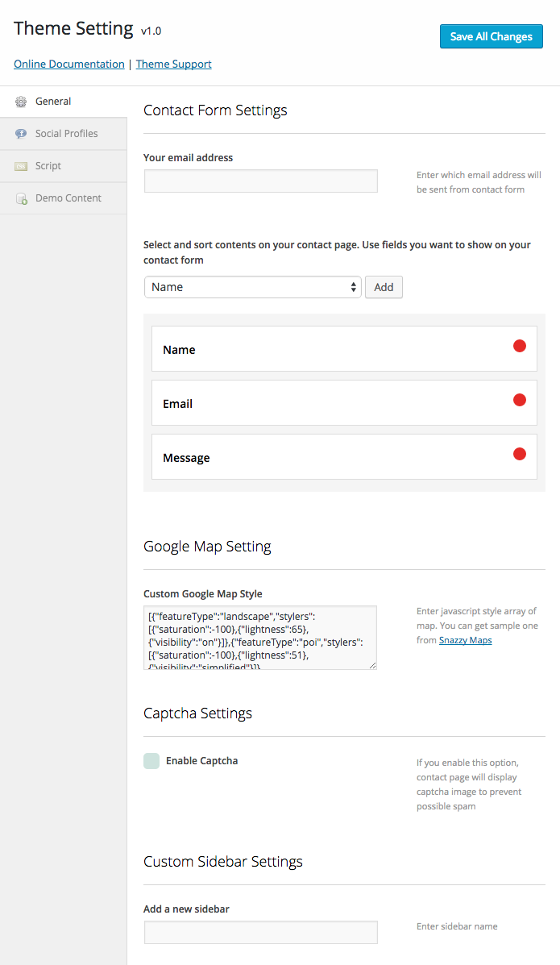This screenshot has height=965, width=560.
Task: Click into the Custom Google Map Style textarea
Action: 259,637
